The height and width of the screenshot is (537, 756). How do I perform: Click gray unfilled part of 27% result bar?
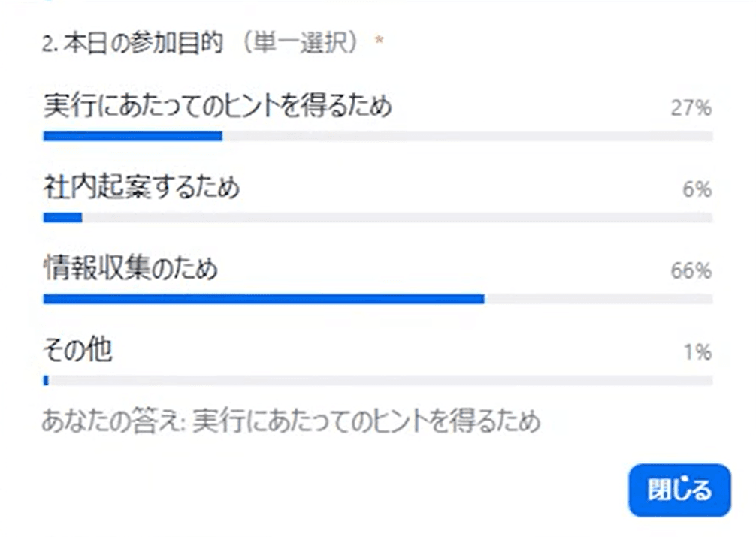tap(466, 136)
